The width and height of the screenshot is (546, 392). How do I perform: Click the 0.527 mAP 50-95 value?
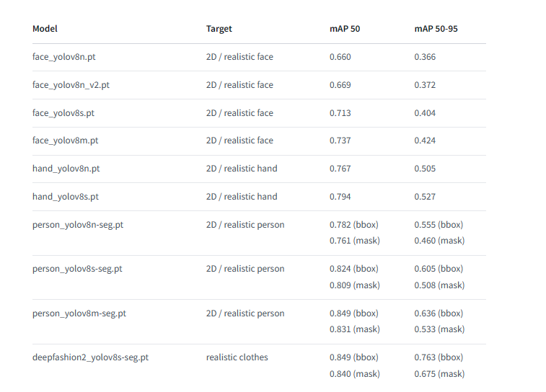coord(425,197)
